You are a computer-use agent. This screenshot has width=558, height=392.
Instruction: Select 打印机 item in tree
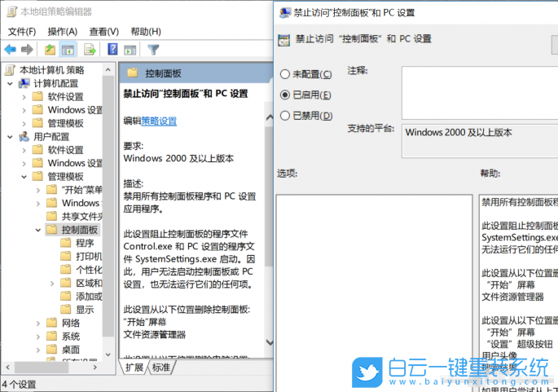point(89,257)
